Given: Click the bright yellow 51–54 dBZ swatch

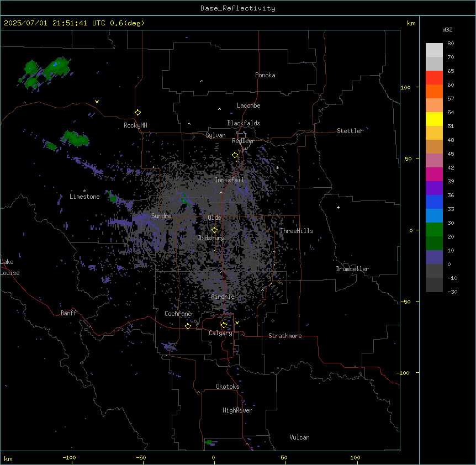Looking at the screenshot, I should pos(434,119).
